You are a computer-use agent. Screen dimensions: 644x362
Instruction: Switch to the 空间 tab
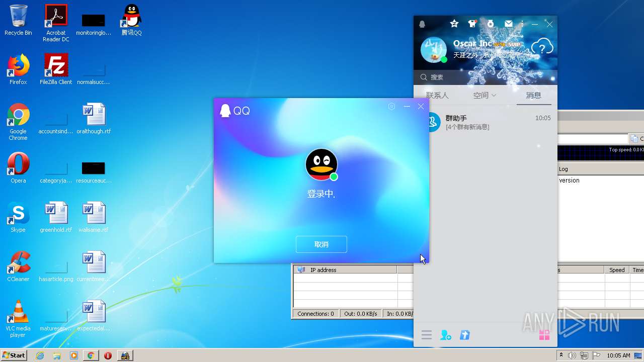(481, 95)
